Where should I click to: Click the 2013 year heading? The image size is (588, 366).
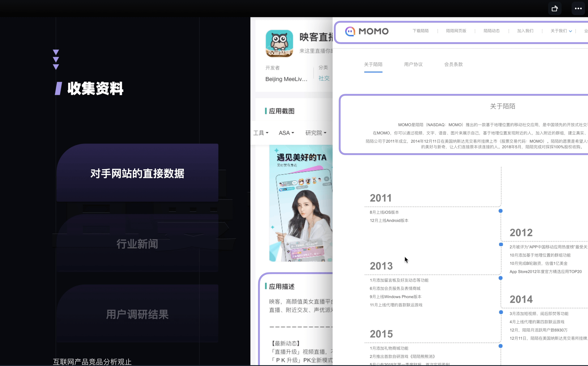[x=381, y=266]
